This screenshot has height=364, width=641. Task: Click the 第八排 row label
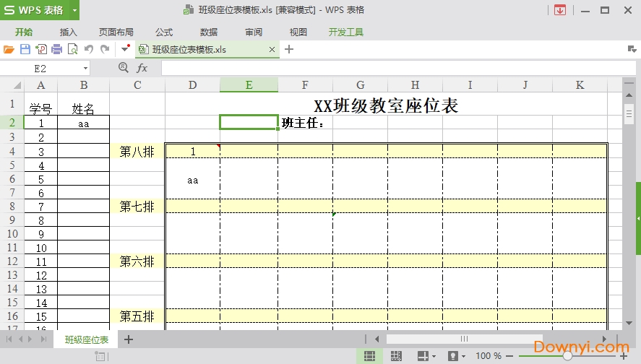(137, 152)
